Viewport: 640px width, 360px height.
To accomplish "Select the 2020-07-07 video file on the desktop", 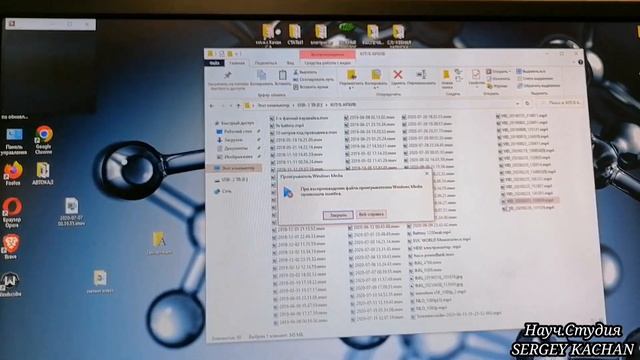I will pos(71,212).
